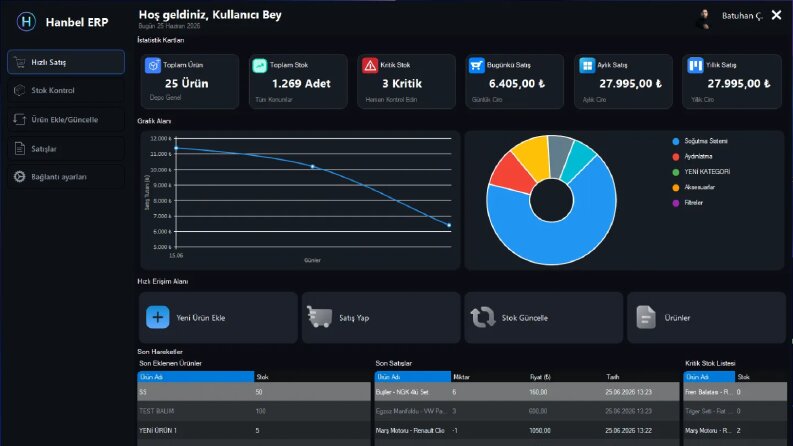Click the Toplam Stok chart icon
The height and width of the screenshot is (446, 793).
pyautogui.click(x=259, y=65)
